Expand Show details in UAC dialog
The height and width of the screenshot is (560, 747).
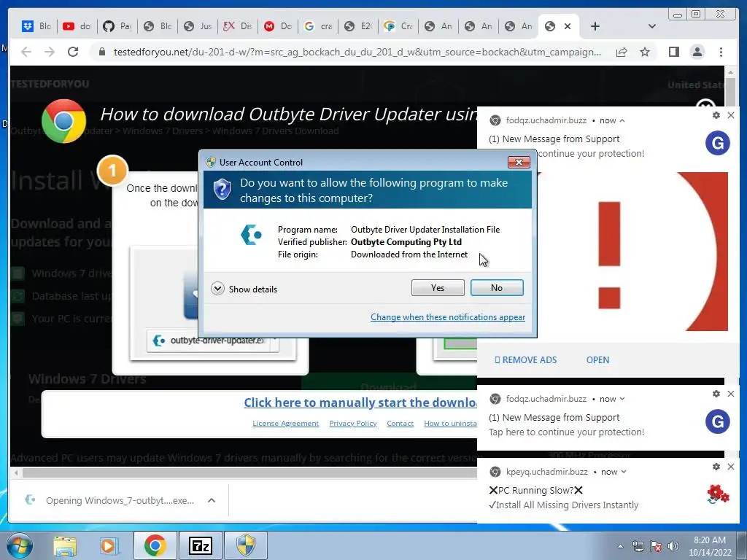point(244,289)
